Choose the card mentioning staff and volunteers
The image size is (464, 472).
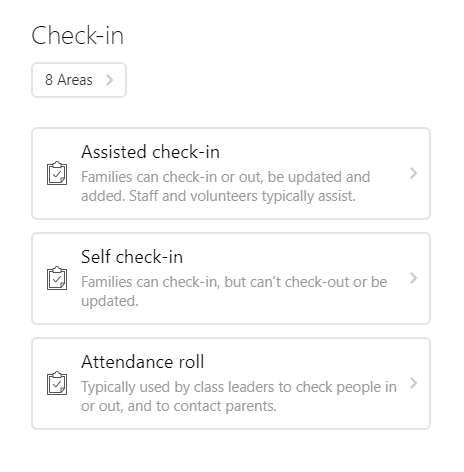click(x=231, y=173)
